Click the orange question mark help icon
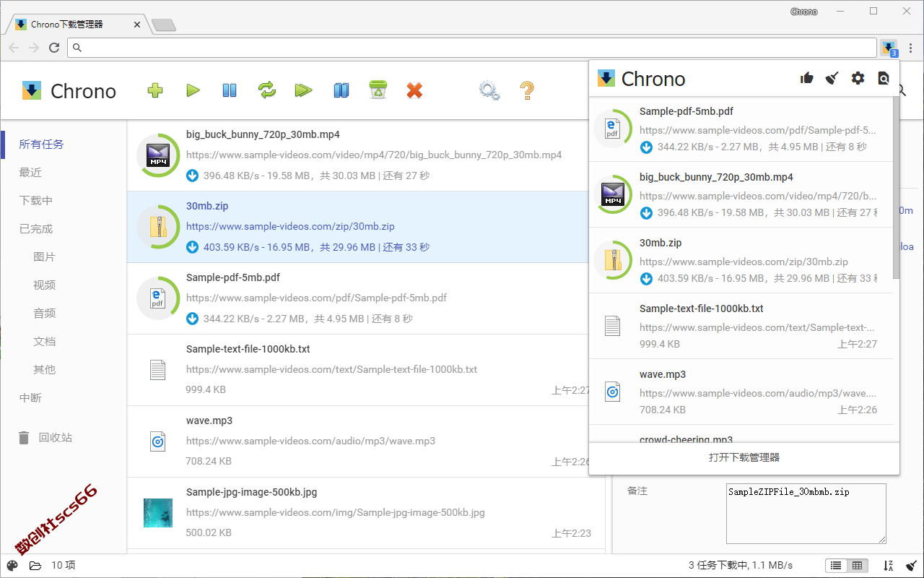 [527, 90]
